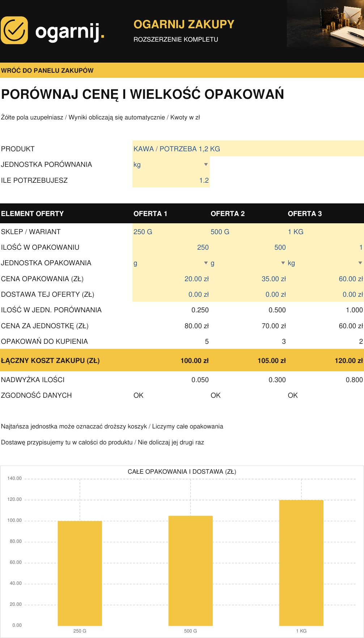Click the Oferta 2 quantity 500 cell
The width and height of the screenshot is (364, 638).
(x=248, y=247)
